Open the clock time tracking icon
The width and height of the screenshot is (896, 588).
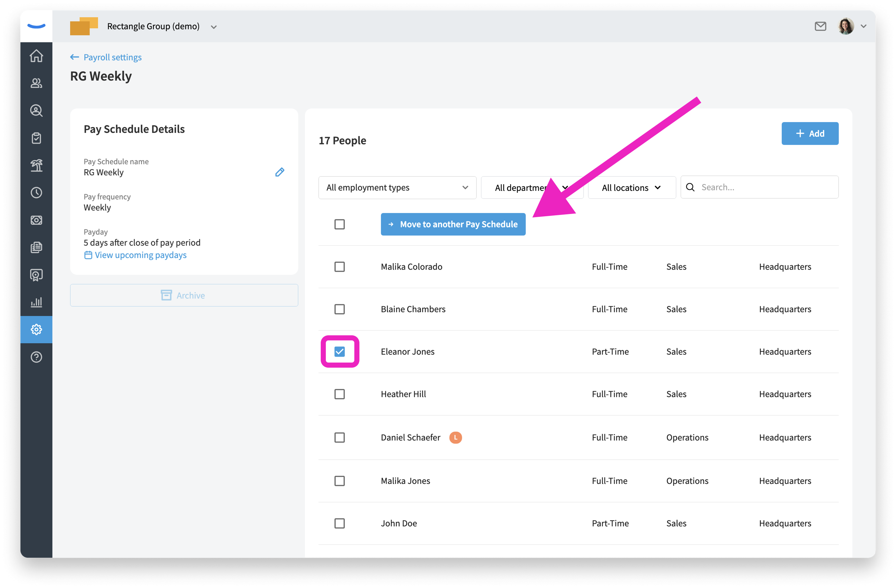[36, 193]
